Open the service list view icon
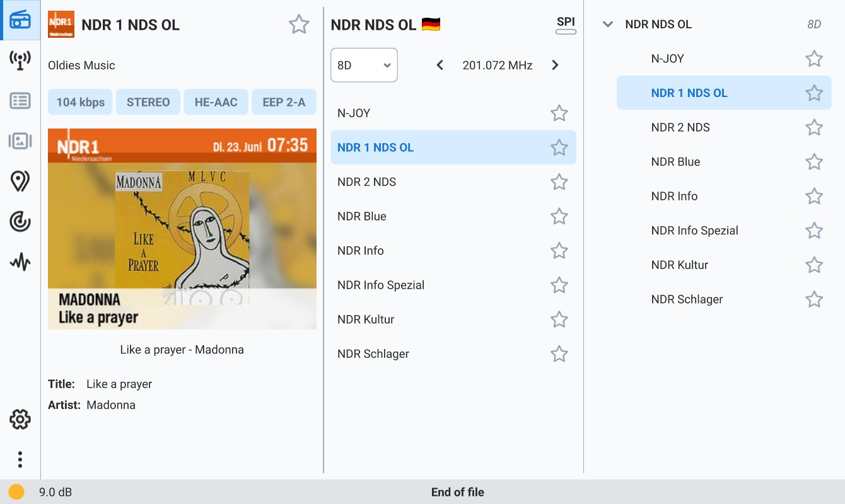The height and width of the screenshot is (504, 845). click(20, 101)
